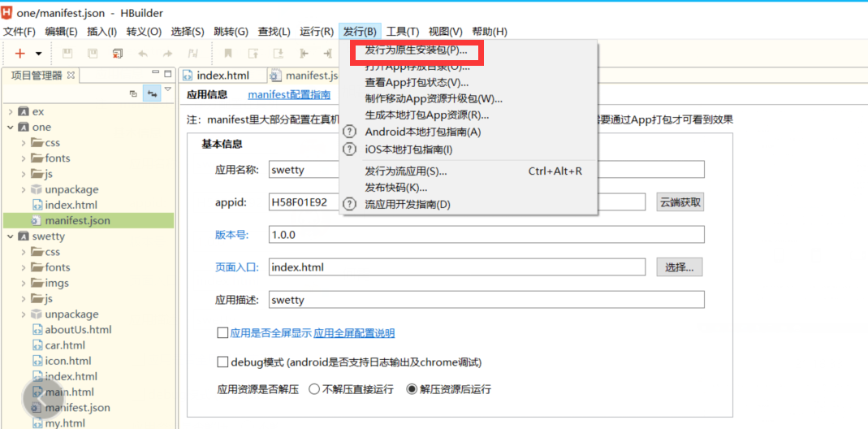Choose 查看App打包状态(V)... menu entry
The image size is (868, 429).
tap(417, 83)
